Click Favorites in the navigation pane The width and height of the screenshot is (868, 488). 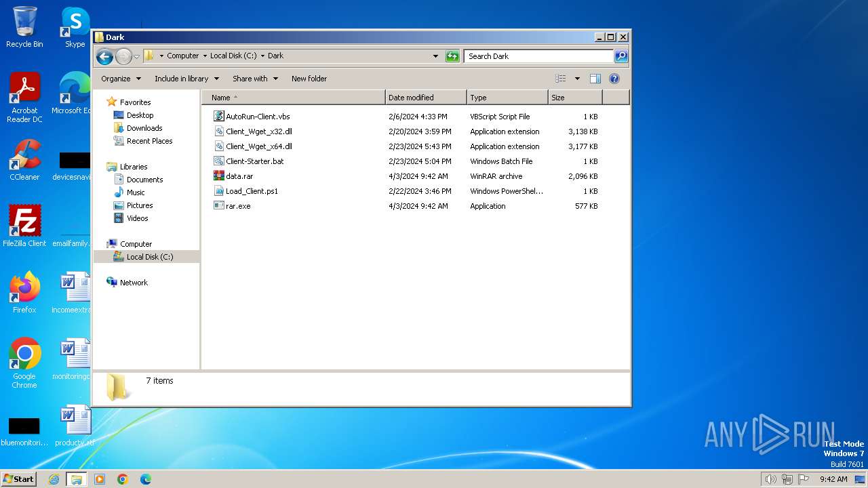coord(135,102)
